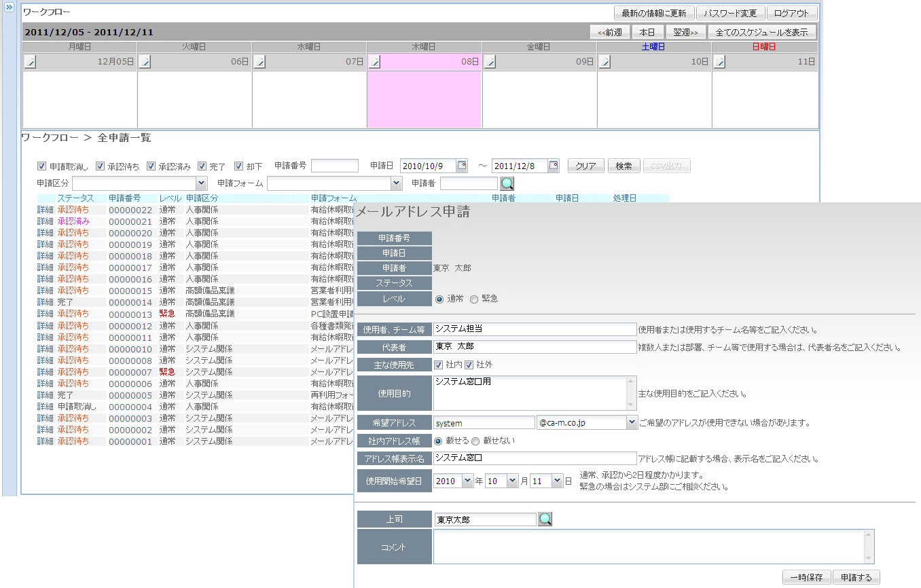The image size is (921, 588).
Task: Sort by 申請番号 column header
Action: [x=125, y=198]
